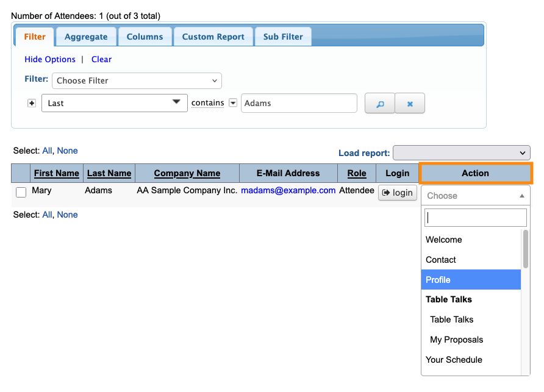
Task: Switch to the Aggregate tab
Action: [86, 37]
